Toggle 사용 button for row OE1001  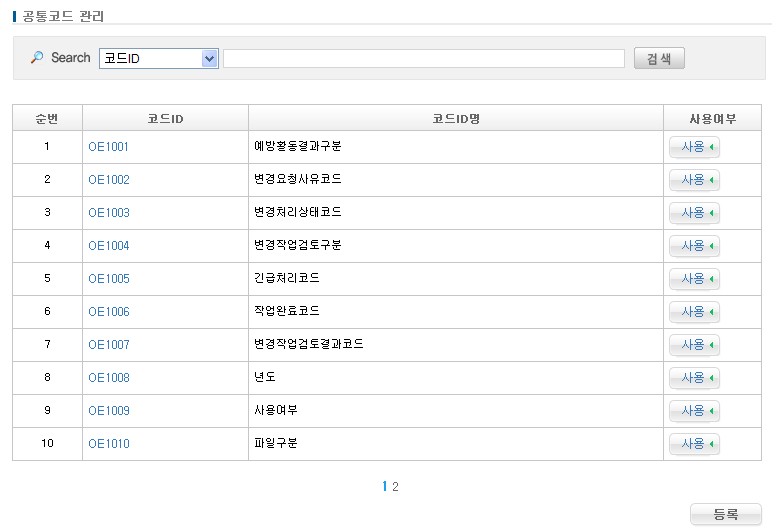point(694,147)
